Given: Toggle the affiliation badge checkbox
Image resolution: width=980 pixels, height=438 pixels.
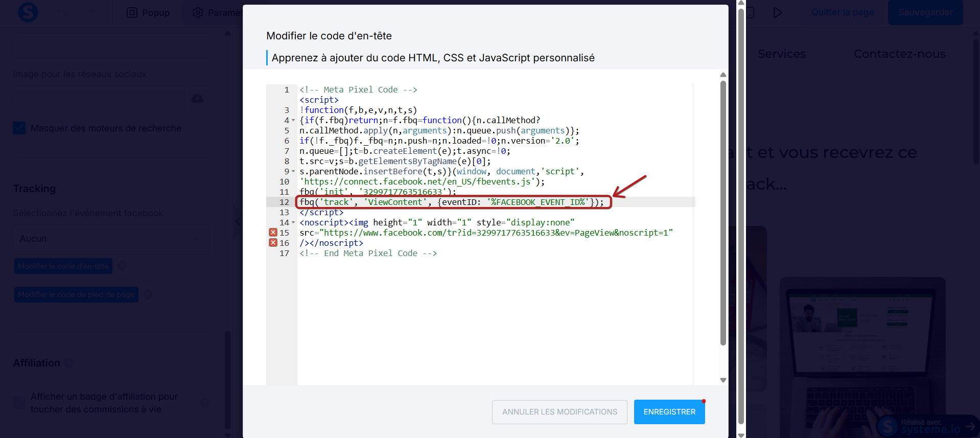Looking at the screenshot, I should (19, 403).
